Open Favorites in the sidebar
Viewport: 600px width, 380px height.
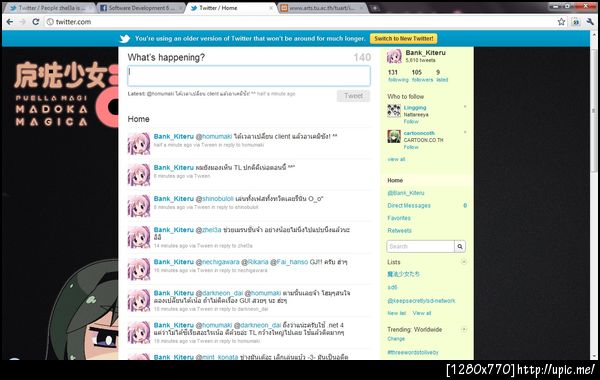click(x=399, y=218)
